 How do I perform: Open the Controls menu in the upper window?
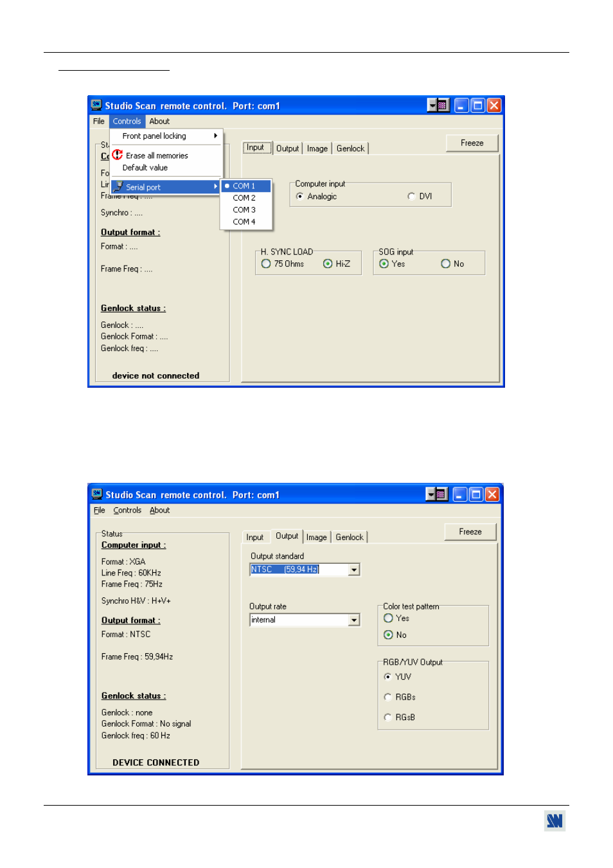(127, 121)
